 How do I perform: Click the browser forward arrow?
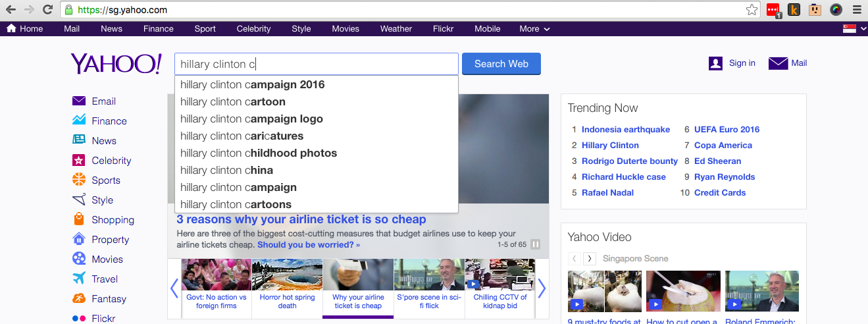(x=29, y=10)
